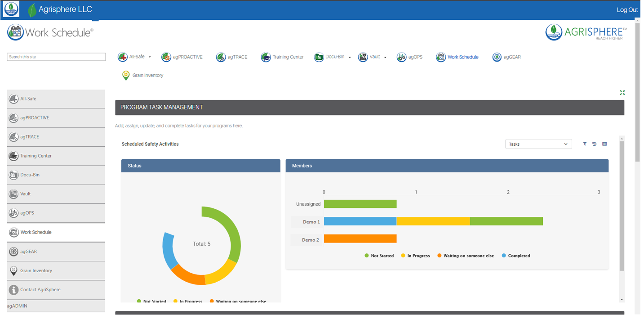Click the Members panel header
This screenshot has height=315, width=644.
447,166
